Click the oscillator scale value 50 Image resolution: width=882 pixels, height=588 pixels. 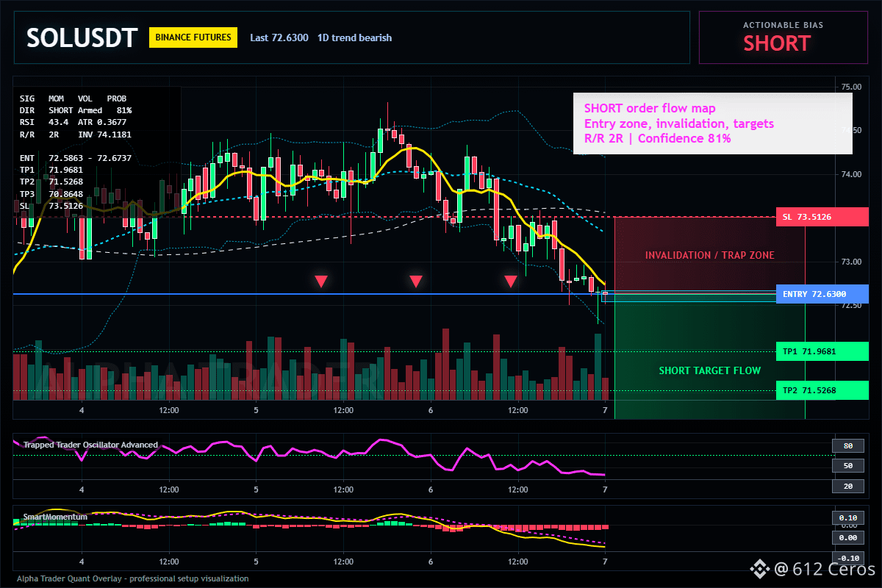(x=847, y=466)
